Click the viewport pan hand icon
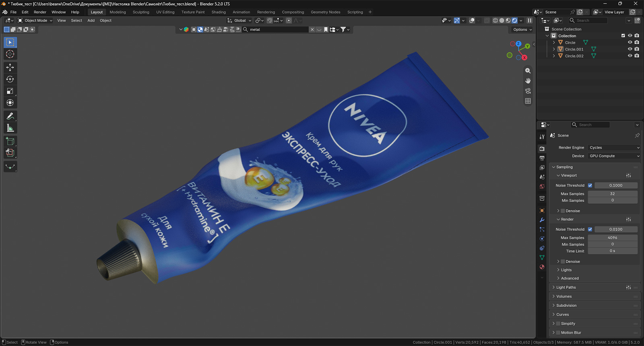644x346 pixels. [x=528, y=81]
